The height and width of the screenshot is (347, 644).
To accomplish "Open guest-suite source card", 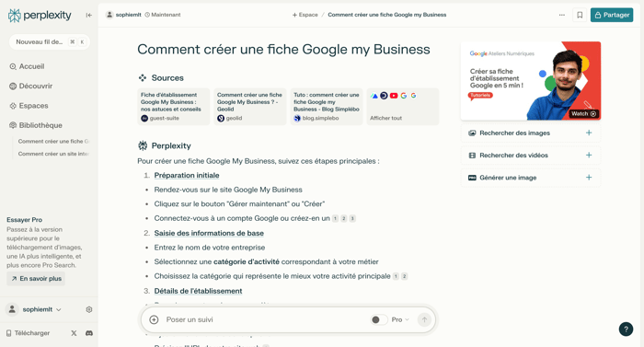I will click(173, 107).
